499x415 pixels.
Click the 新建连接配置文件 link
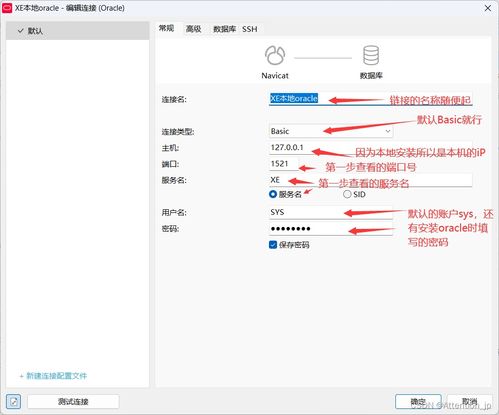tap(53, 376)
